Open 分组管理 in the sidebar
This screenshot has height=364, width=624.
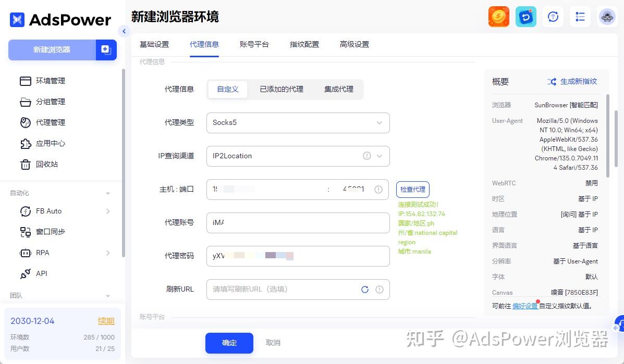point(51,102)
